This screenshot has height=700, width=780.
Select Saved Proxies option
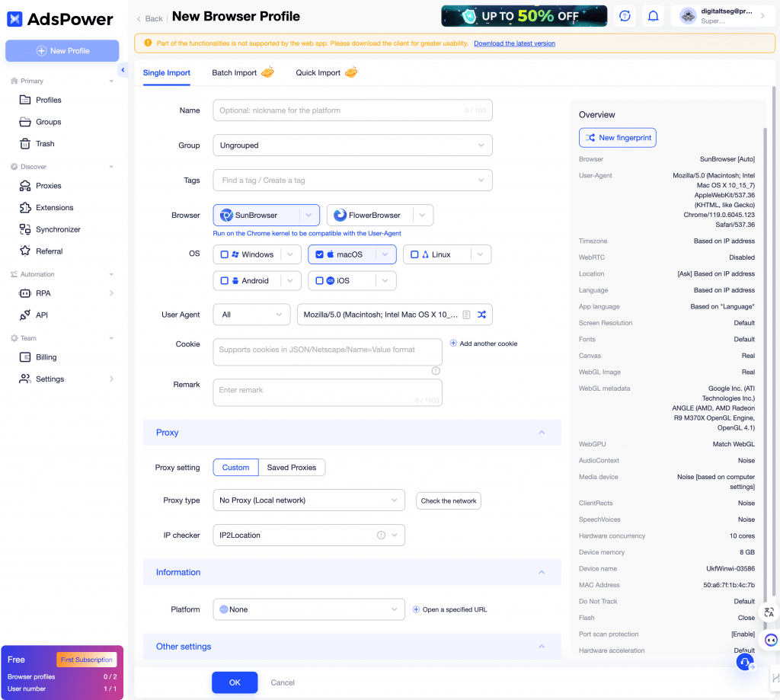tap(292, 467)
